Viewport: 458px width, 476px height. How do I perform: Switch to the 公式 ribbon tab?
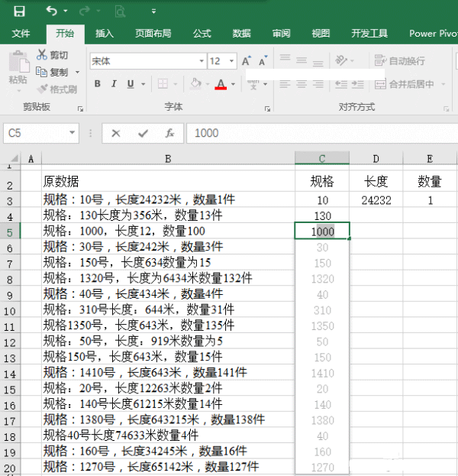tap(202, 33)
